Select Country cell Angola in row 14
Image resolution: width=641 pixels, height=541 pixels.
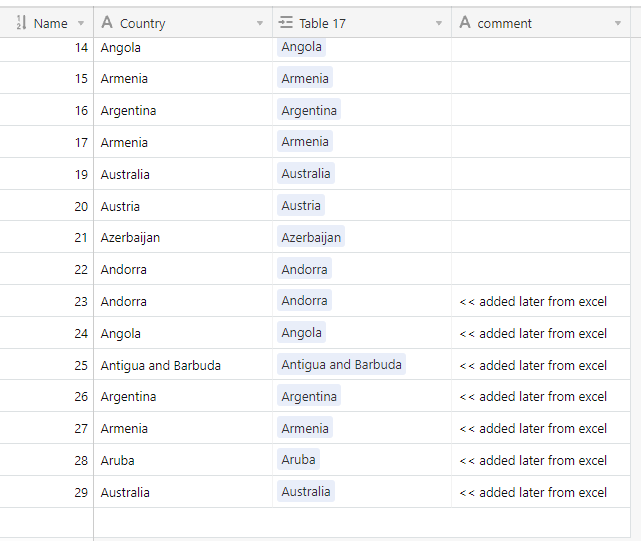[x=183, y=49]
